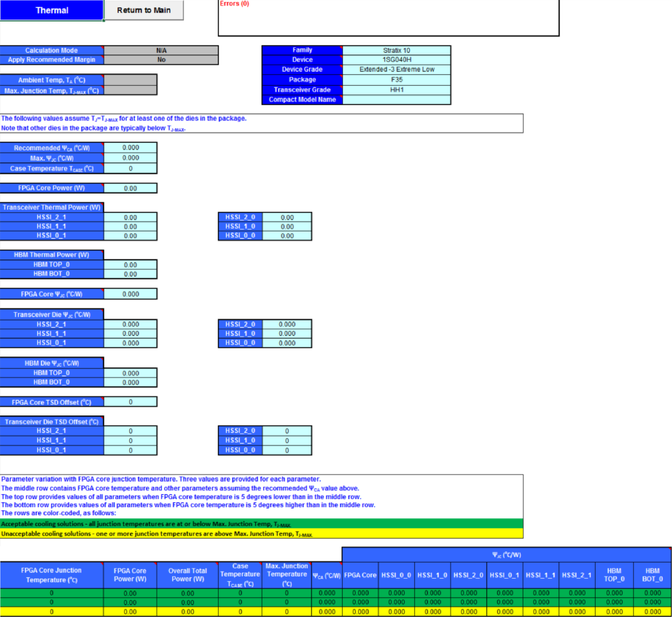672x617 pixels.
Task: Click the Device Grade value cell
Action: tap(396, 70)
